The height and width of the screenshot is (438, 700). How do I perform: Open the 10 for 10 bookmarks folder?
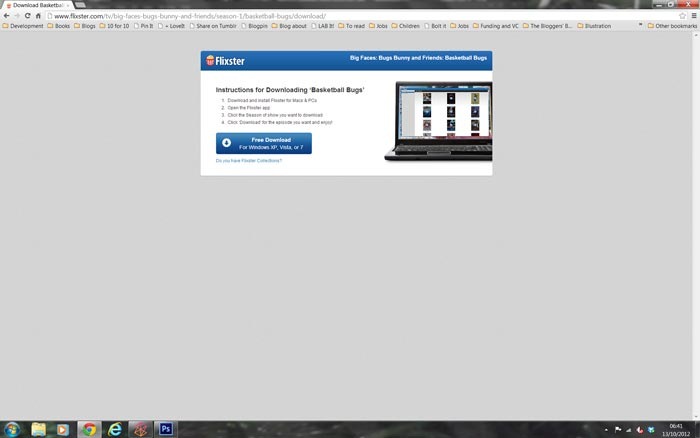pyautogui.click(x=114, y=26)
